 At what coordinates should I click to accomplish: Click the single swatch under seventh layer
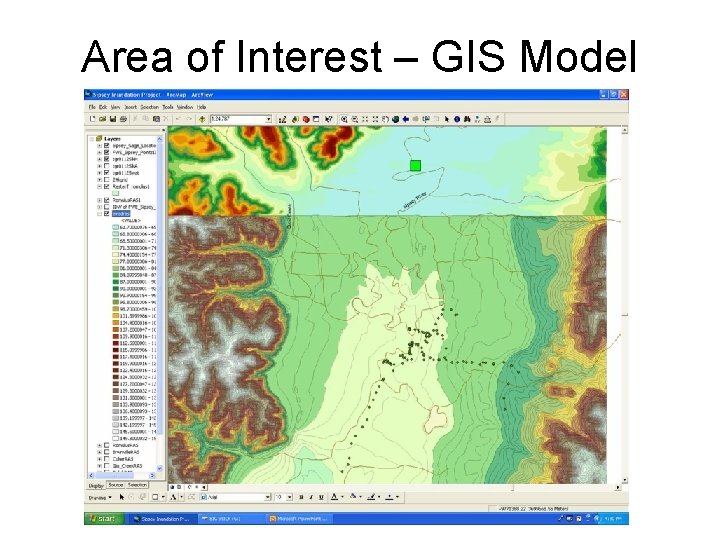[116, 194]
